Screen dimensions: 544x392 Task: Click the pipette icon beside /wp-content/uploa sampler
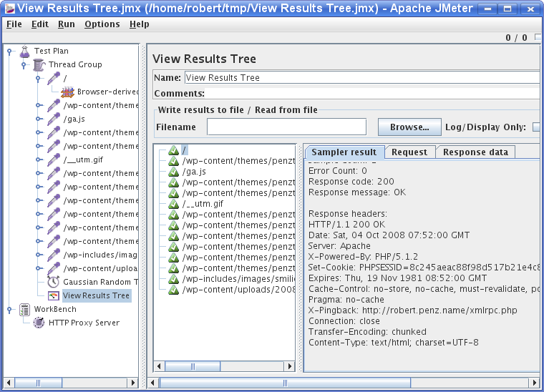[54, 268]
